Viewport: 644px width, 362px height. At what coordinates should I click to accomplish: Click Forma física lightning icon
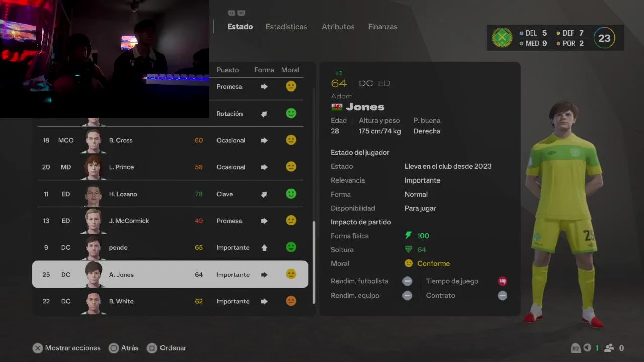pos(408,235)
